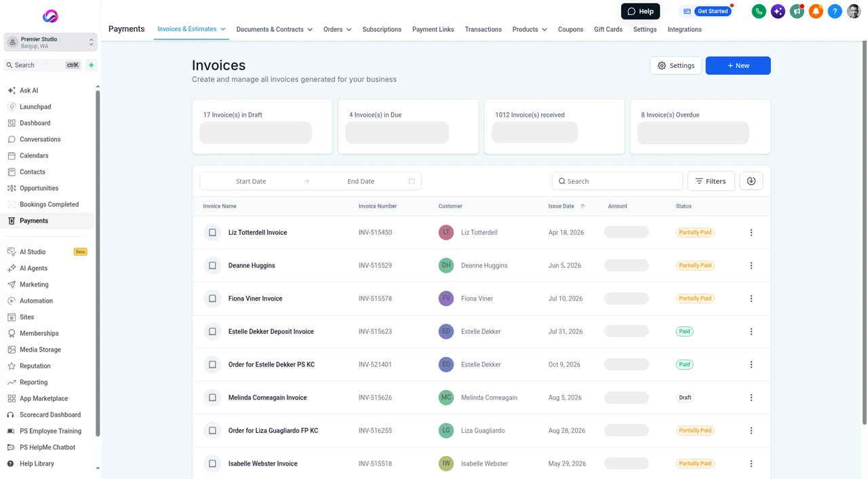Open the Fiona Viner Invoice link
The image size is (868, 479).
tap(255, 299)
